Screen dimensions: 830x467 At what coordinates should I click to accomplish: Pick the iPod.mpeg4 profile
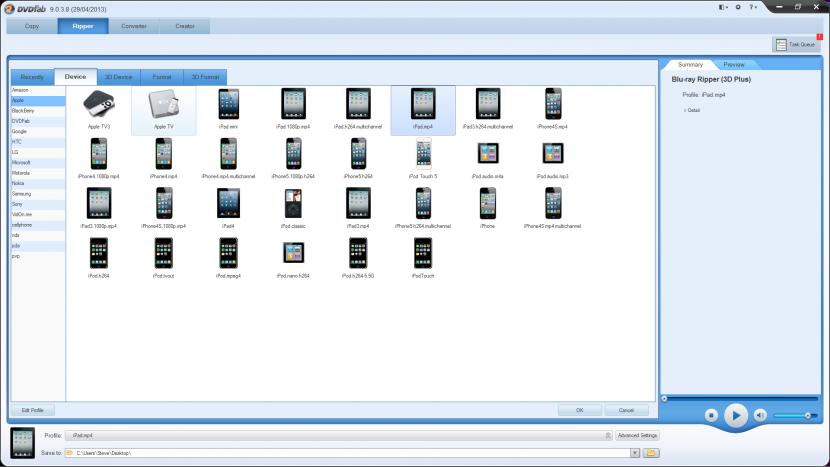(228, 258)
